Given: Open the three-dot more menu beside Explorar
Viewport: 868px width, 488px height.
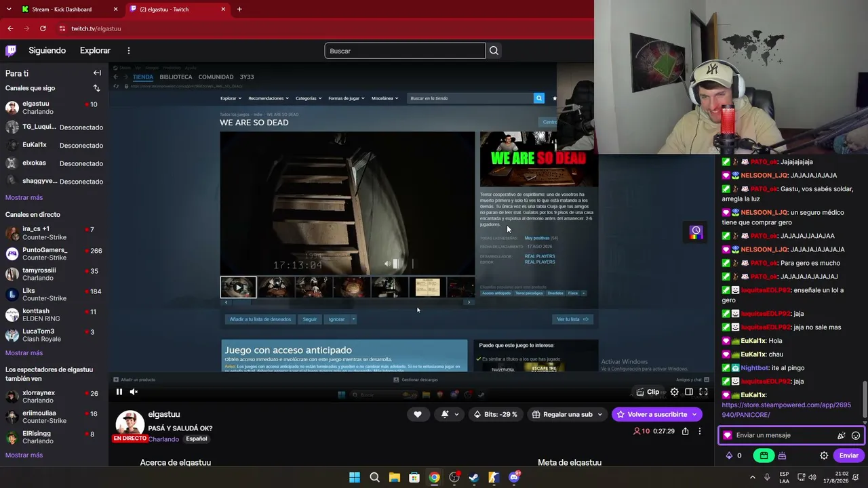Looking at the screenshot, I should 128,51.
